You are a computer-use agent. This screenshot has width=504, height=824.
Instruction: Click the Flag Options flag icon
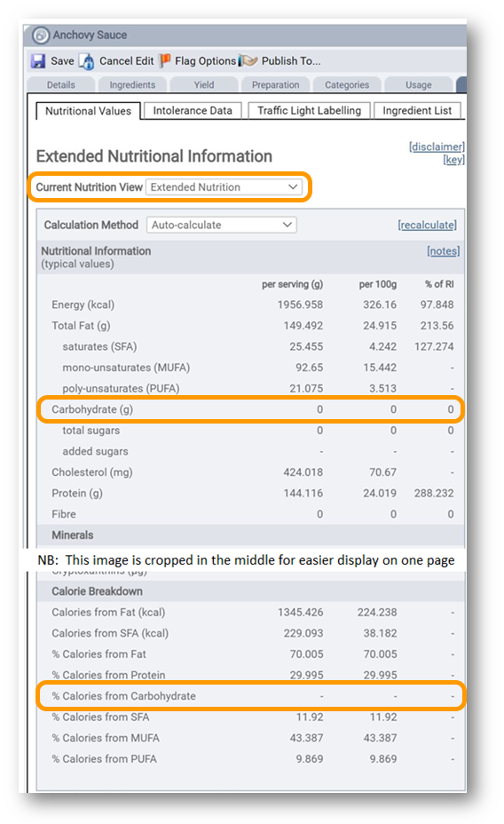point(165,60)
